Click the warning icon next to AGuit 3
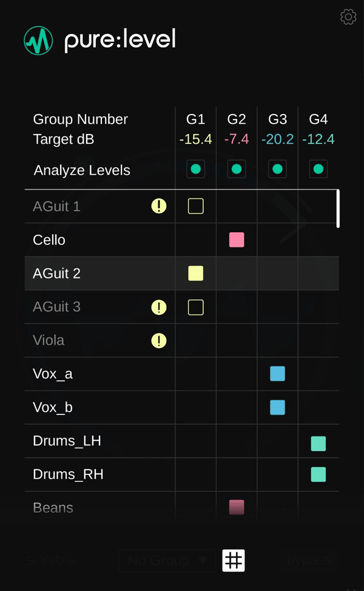Image resolution: width=364 pixels, height=591 pixels. pyautogui.click(x=158, y=307)
